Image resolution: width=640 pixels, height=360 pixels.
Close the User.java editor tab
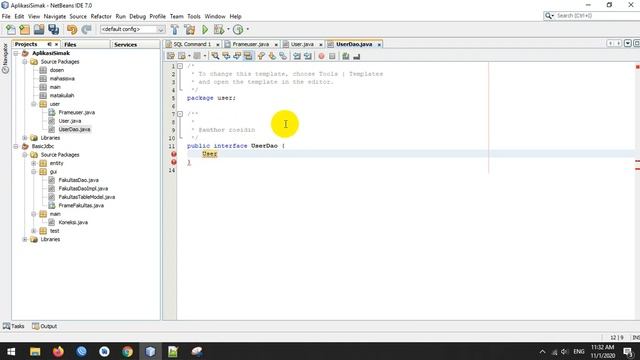(x=321, y=44)
